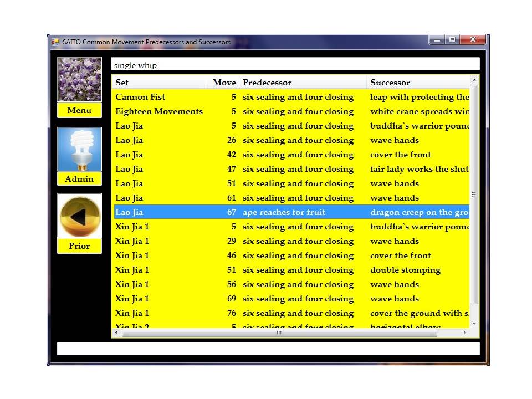Click the light bulb Admin icon
The width and height of the screenshot is (532, 399).
(79, 149)
